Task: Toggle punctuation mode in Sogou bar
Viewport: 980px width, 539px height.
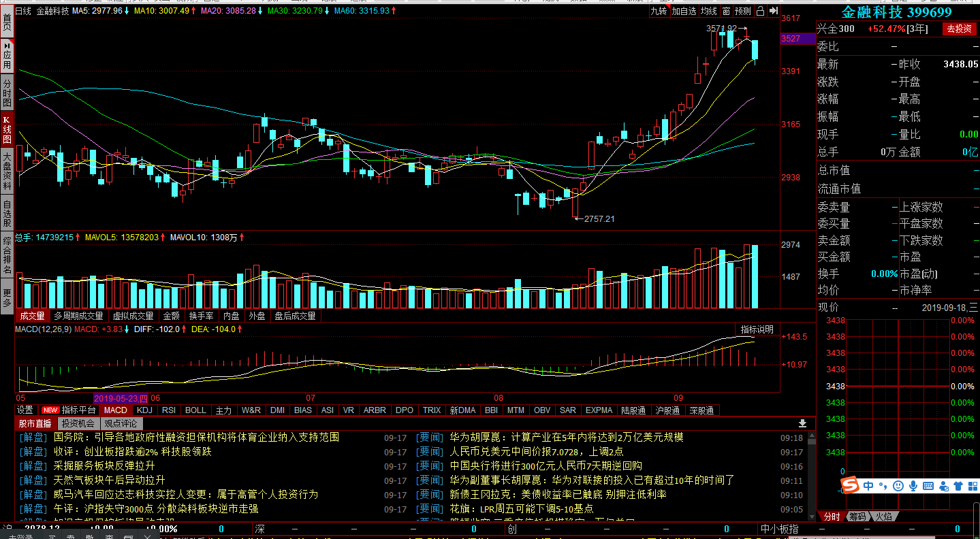Action: (x=883, y=486)
